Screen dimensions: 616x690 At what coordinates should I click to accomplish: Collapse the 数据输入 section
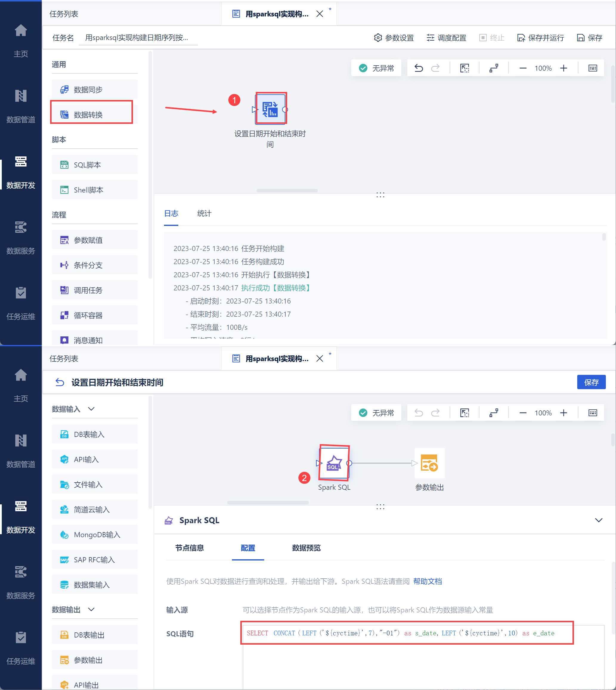(x=91, y=409)
